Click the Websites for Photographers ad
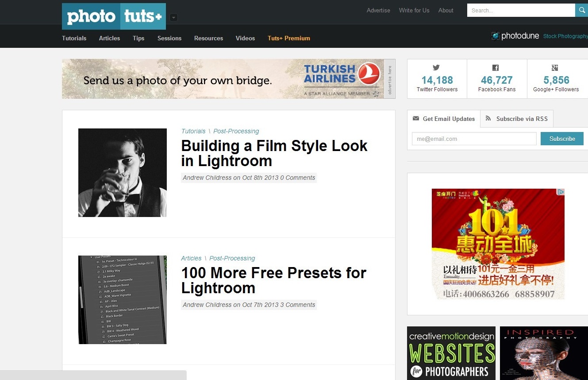Screen dimensions: 588x380 tap(451, 353)
